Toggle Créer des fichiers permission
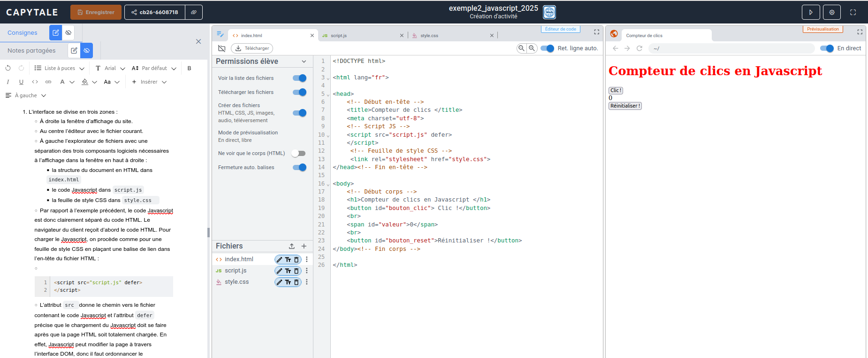The height and width of the screenshot is (358, 868). tap(299, 113)
